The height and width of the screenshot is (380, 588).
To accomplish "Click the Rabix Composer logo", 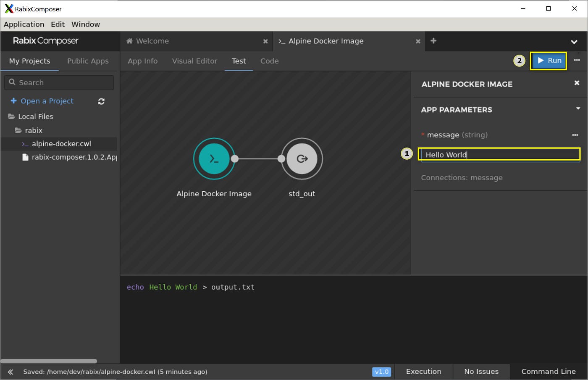I will pyautogui.click(x=45, y=41).
